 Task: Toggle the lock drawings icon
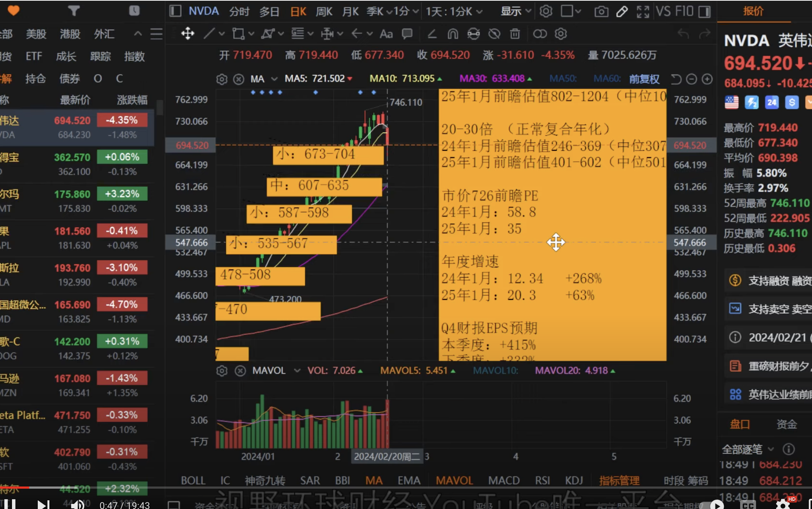[474, 34]
